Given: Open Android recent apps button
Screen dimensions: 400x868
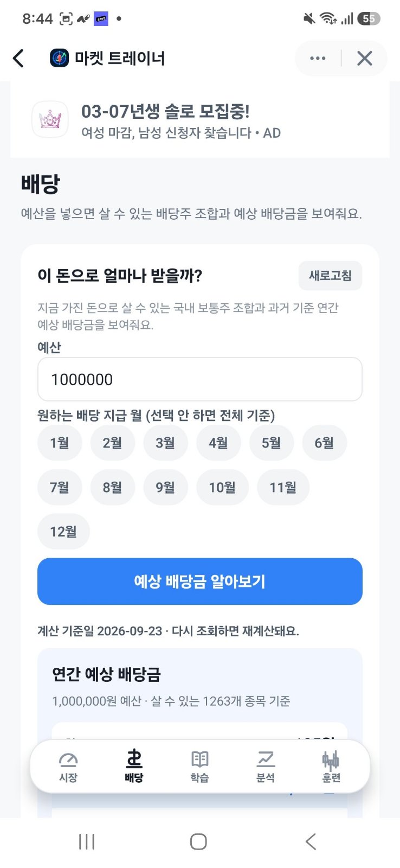Looking at the screenshot, I should [87, 842].
